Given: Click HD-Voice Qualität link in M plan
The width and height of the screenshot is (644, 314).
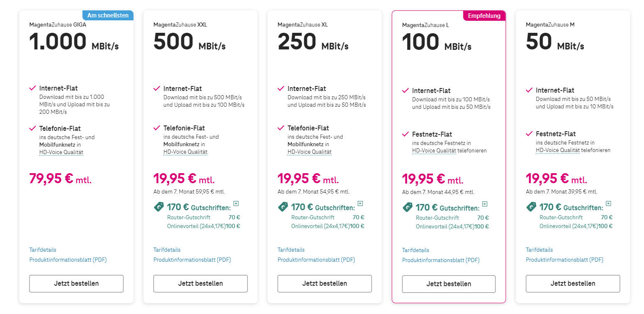Looking at the screenshot, I should tap(558, 150).
